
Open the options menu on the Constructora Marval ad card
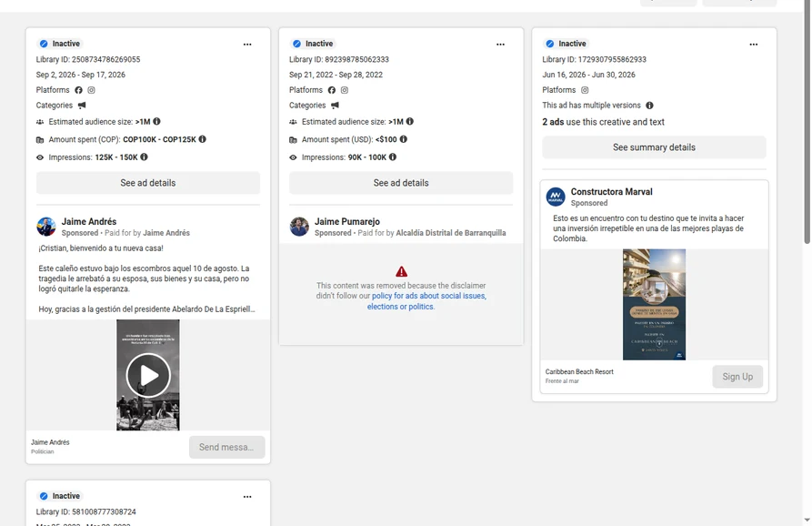[x=754, y=45]
